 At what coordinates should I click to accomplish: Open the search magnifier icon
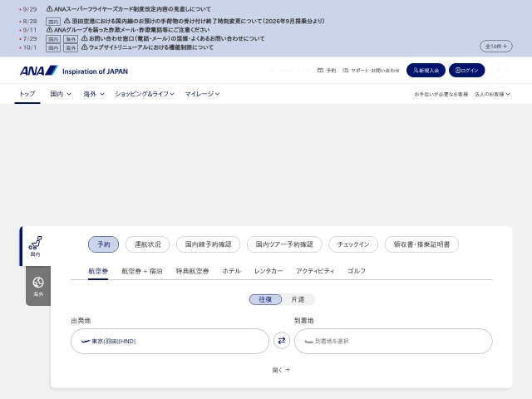coord(499,70)
